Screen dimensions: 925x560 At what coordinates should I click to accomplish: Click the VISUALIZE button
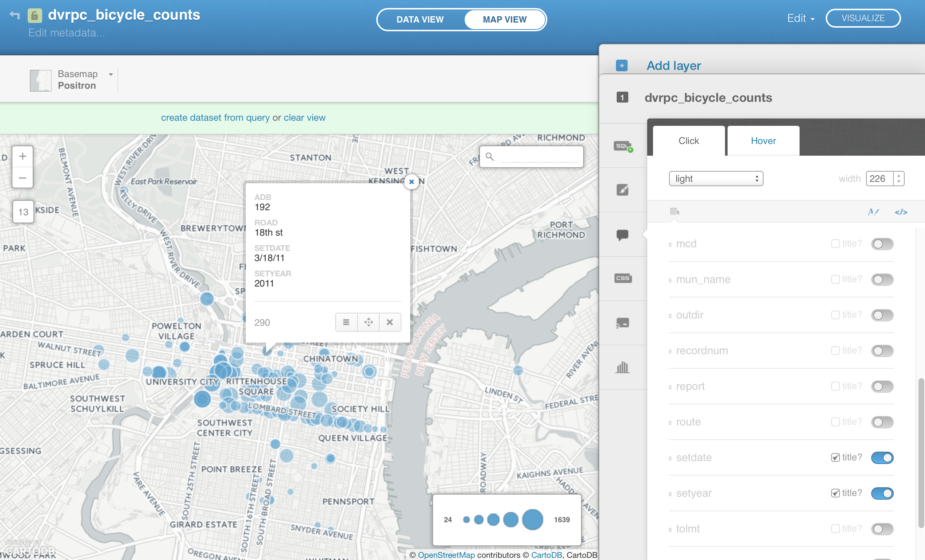click(863, 19)
